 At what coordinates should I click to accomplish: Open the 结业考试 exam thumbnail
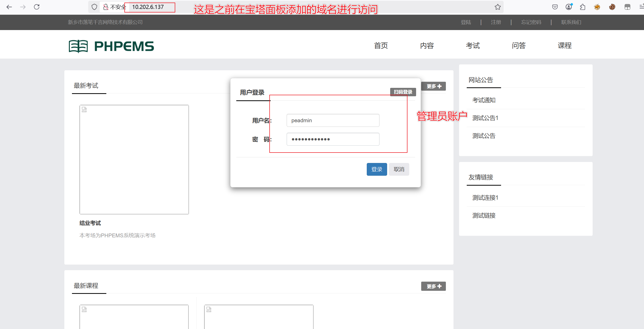pos(134,159)
